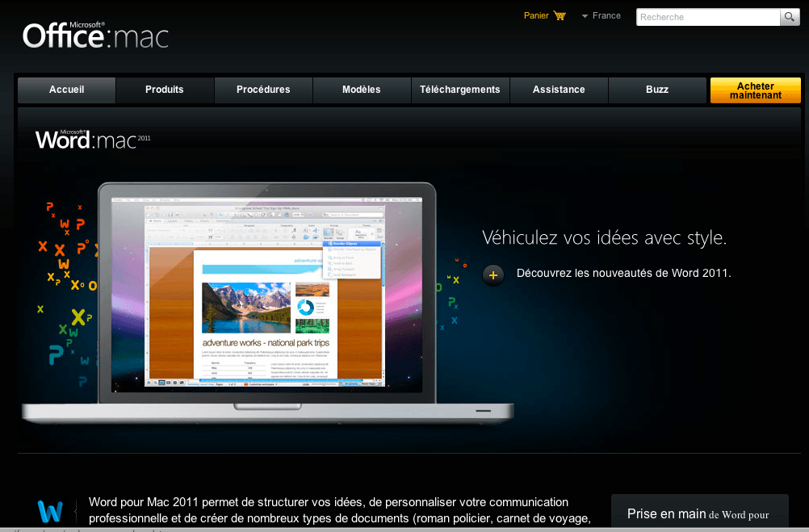Viewport: 809px width, 532px height.
Task: Click the Word pour Mac 2011 description text
Action: tap(339, 510)
